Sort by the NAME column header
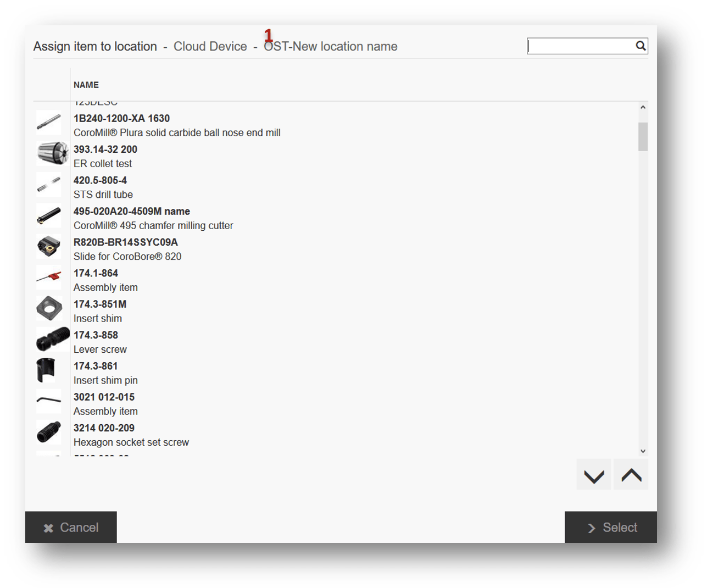 86,85
